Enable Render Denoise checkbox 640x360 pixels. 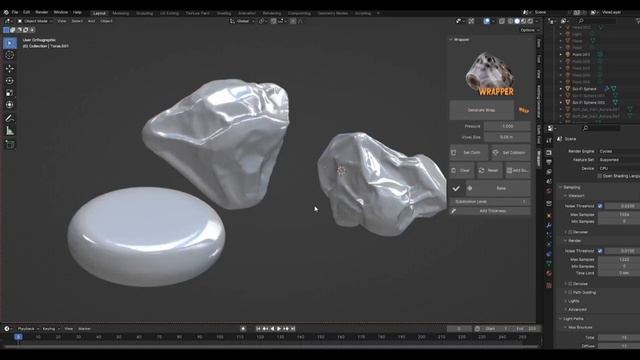click(570, 284)
